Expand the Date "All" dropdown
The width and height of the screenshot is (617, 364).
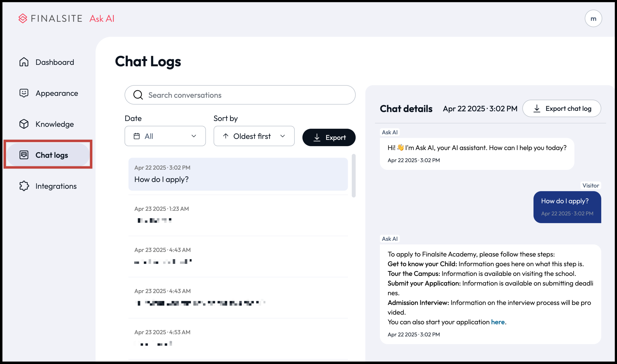[165, 136]
